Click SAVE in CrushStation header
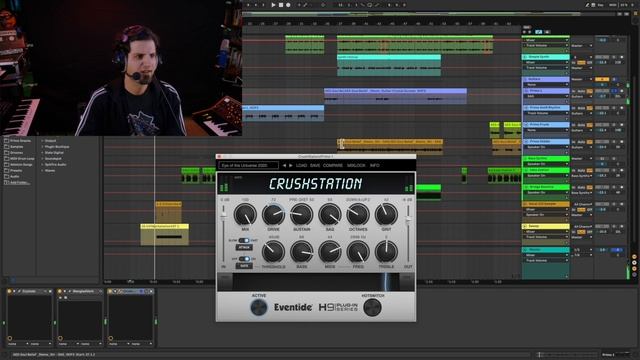Image resolution: width=640 pixels, height=360 pixels. click(315, 165)
